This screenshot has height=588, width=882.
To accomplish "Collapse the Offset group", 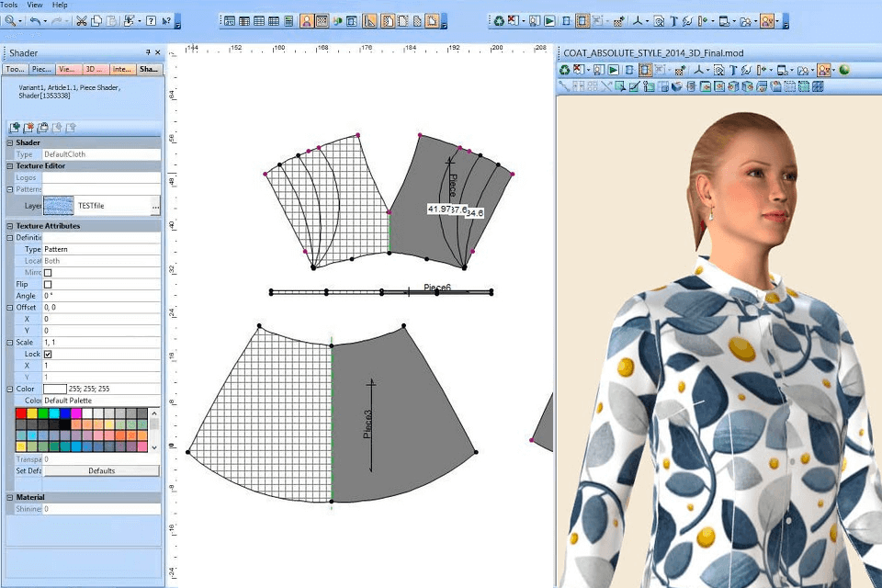I will pyautogui.click(x=10, y=308).
